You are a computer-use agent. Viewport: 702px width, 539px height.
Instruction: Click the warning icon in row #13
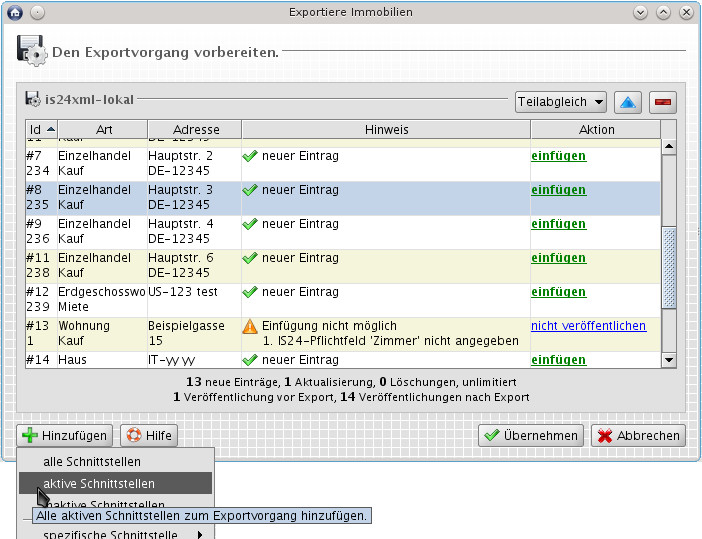pyautogui.click(x=250, y=326)
